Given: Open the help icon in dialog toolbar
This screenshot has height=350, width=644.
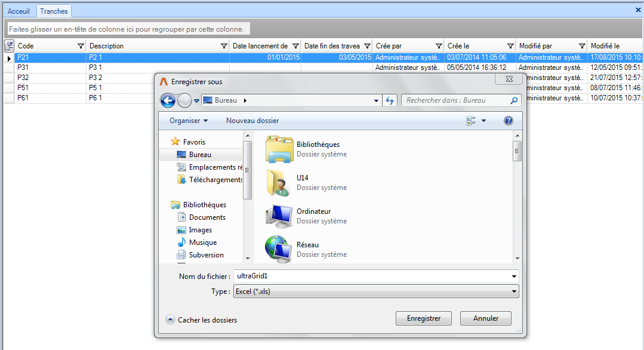Looking at the screenshot, I should point(508,121).
